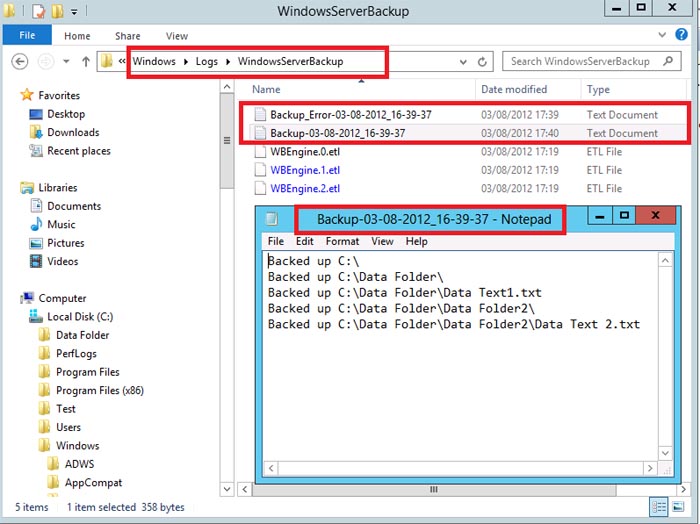The width and height of the screenshot is (700, 524).
Task: Open the Data Folder tree node
Action: pos(82,335)
